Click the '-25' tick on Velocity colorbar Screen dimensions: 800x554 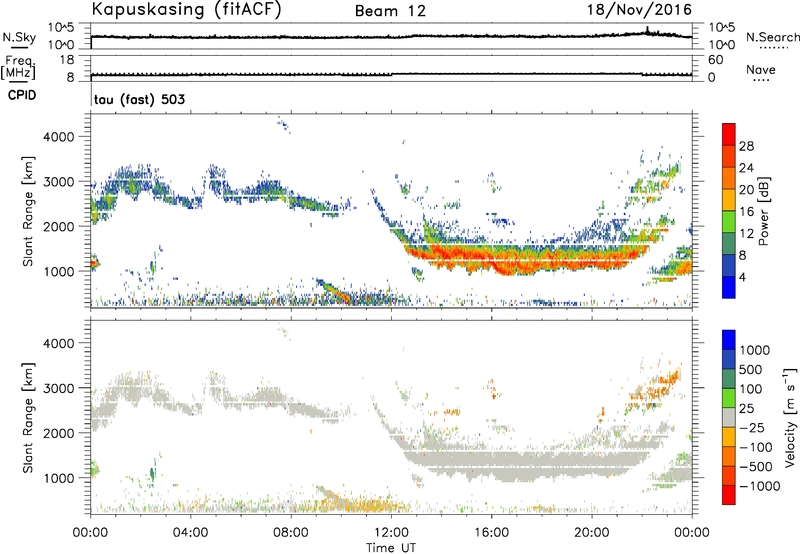coord(752,427)
